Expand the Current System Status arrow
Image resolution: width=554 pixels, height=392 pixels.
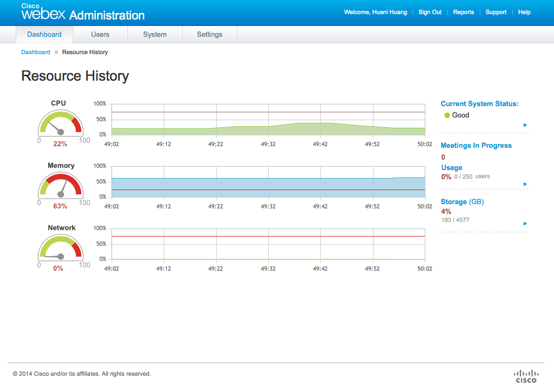click(525, 125)
